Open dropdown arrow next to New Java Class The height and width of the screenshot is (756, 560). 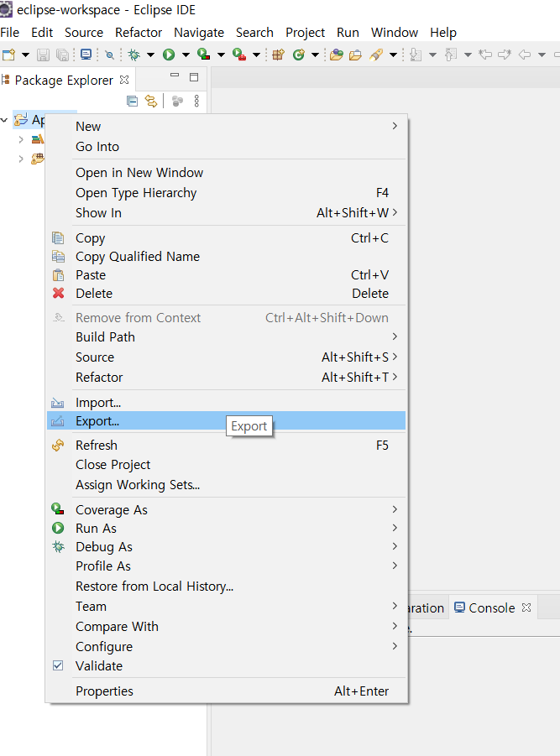[x=315, y=55]
